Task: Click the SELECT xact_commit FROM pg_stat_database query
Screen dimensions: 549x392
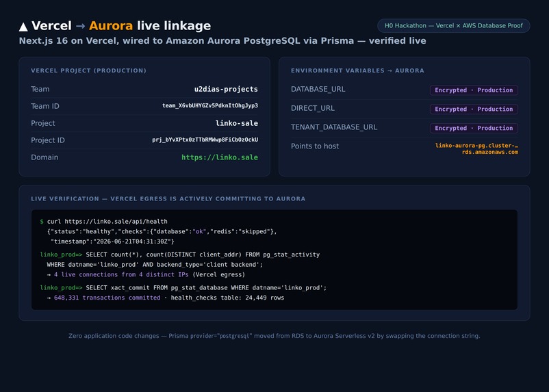Action: click(x=206, y=288)
